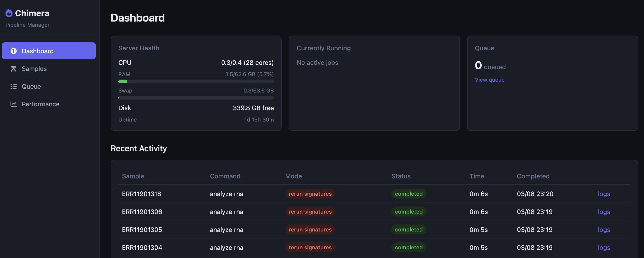Sort by the Status column header

[401, 176]
